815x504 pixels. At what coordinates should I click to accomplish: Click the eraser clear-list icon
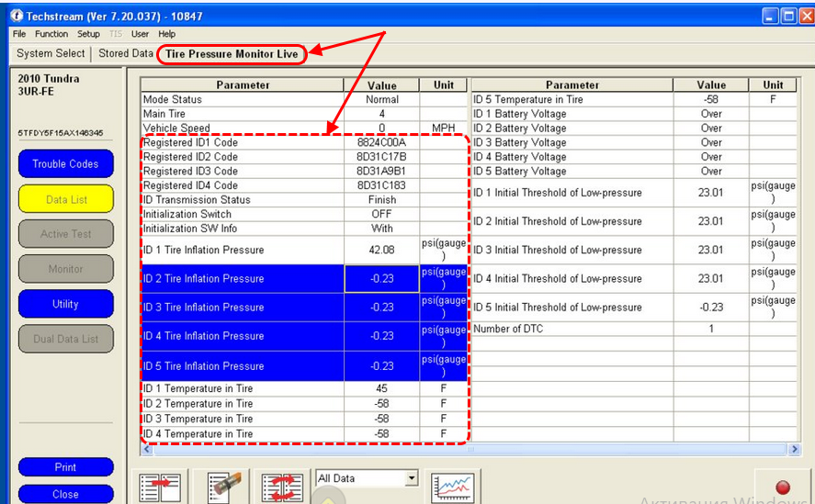222,487
